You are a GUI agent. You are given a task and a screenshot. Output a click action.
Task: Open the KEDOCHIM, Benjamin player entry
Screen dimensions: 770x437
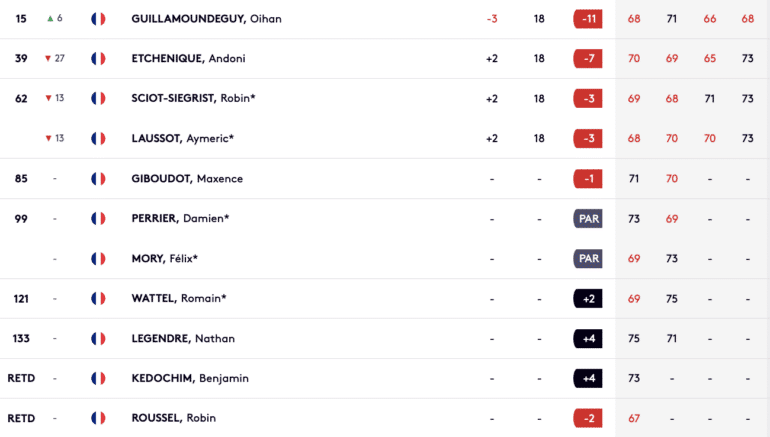click(x=190, y=379)
